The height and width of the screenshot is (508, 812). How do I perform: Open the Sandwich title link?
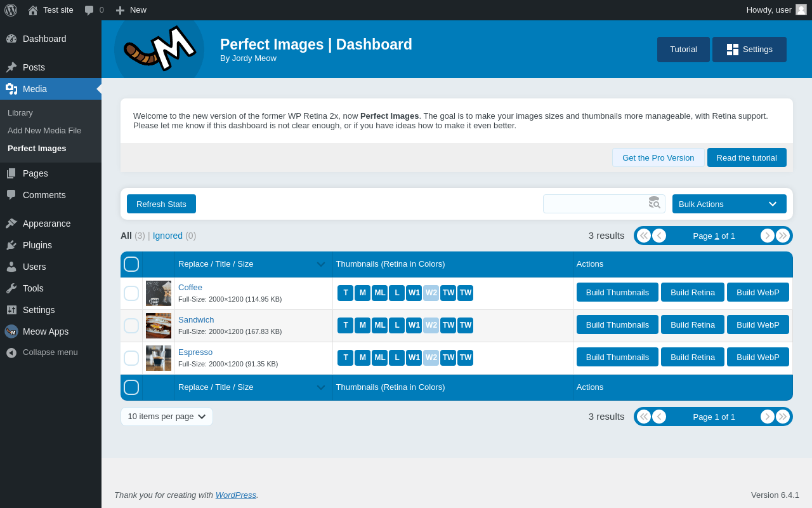pos(196,320)
